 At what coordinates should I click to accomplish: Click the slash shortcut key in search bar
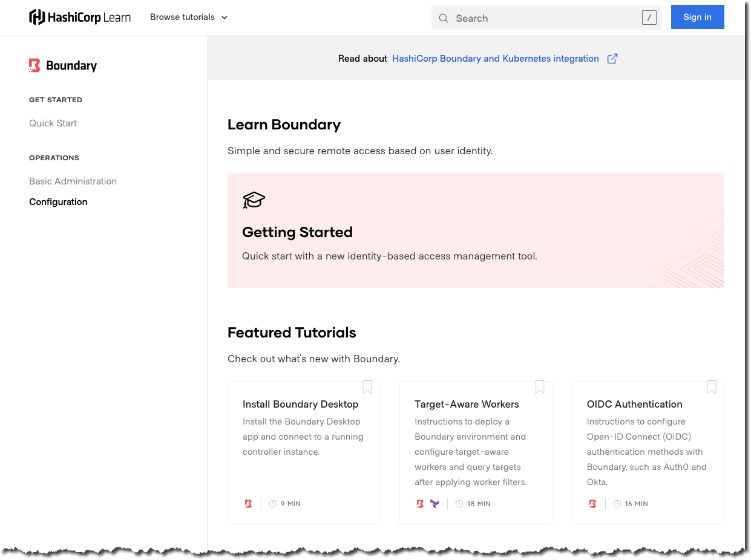click(649, 18)
